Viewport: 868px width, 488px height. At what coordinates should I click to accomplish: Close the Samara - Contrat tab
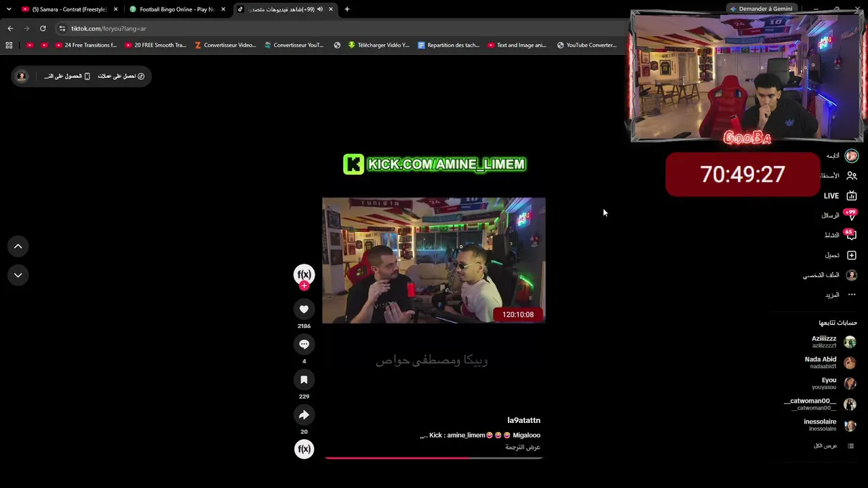pyautogui.click(x=116, y=9)
